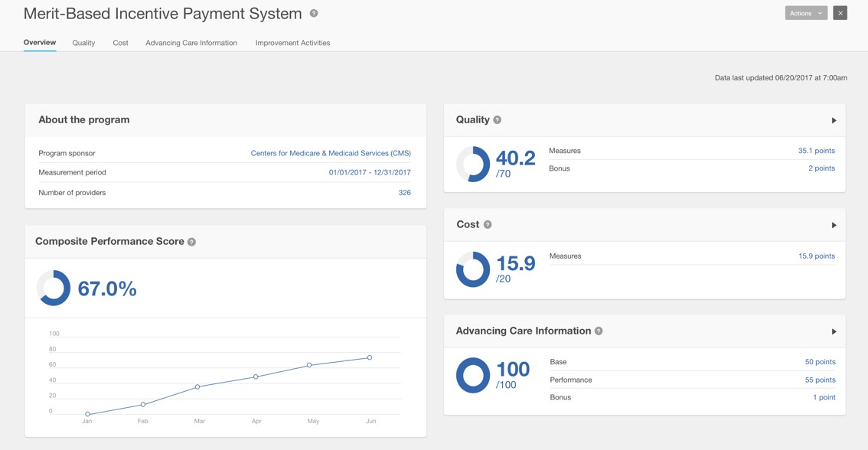Screen dimensions: 868x450
Task: Click the Cost card help icon
Action: (488, 225)
